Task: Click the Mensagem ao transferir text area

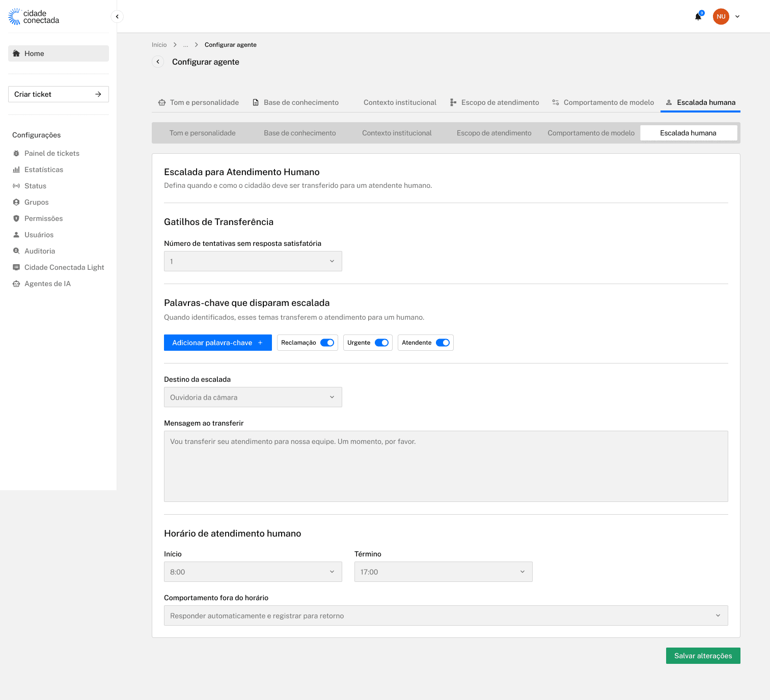Action: pos(446,466)
